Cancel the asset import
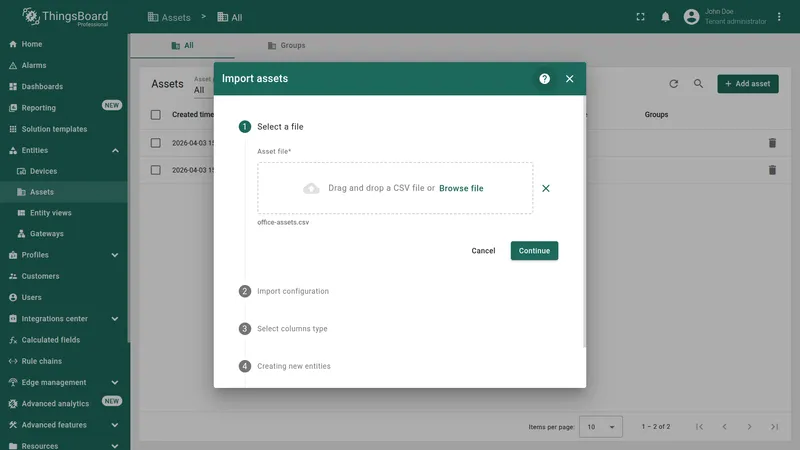This screenshot has width=800, height=450. (x=483, y=251)
